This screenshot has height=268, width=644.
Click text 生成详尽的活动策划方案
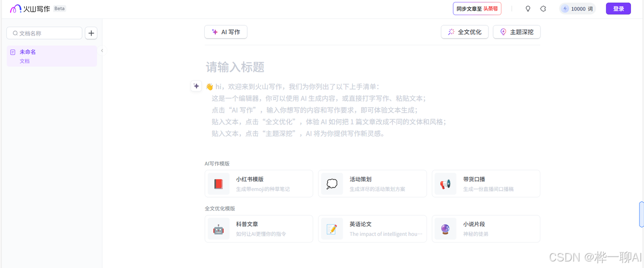[377, 189]
